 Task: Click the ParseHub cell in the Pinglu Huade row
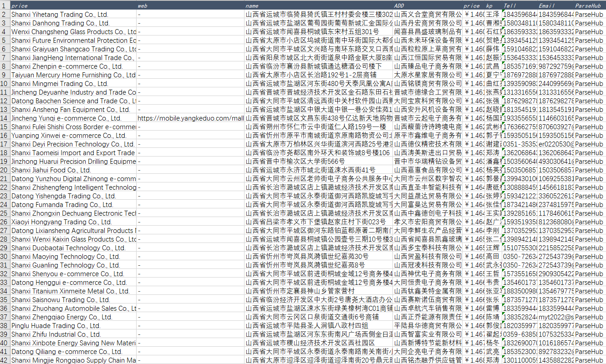tap(590, 326)
